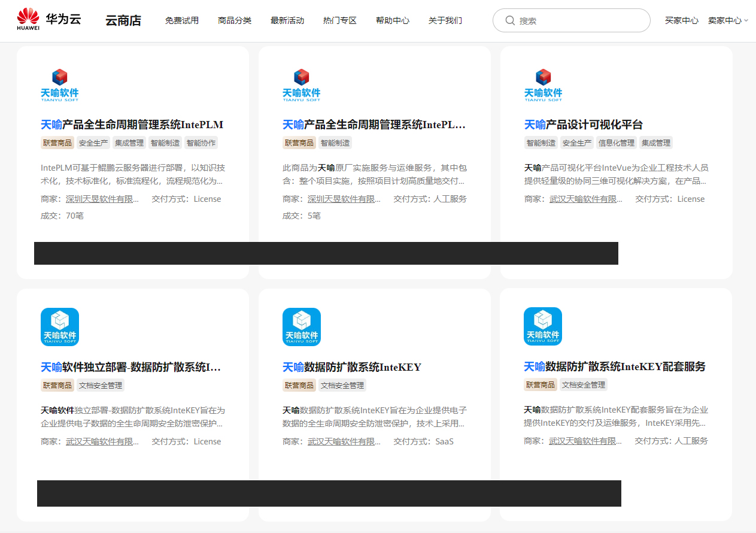Click the 联营商品 tag on the 软件独立部署 card
Screen dimensions: 756x533
57,386
